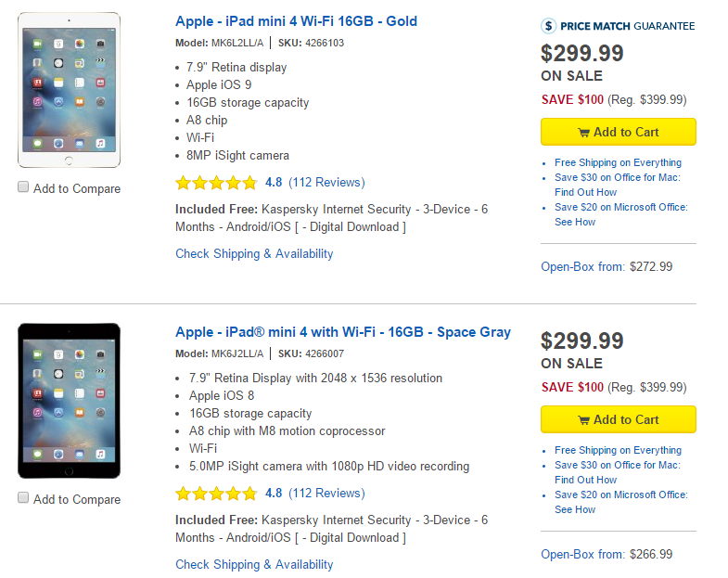The width and height of the screenshot is (728, 578).
Task: Click the gold iPad mini 4 star rating
Action: [x=216, y=183]
